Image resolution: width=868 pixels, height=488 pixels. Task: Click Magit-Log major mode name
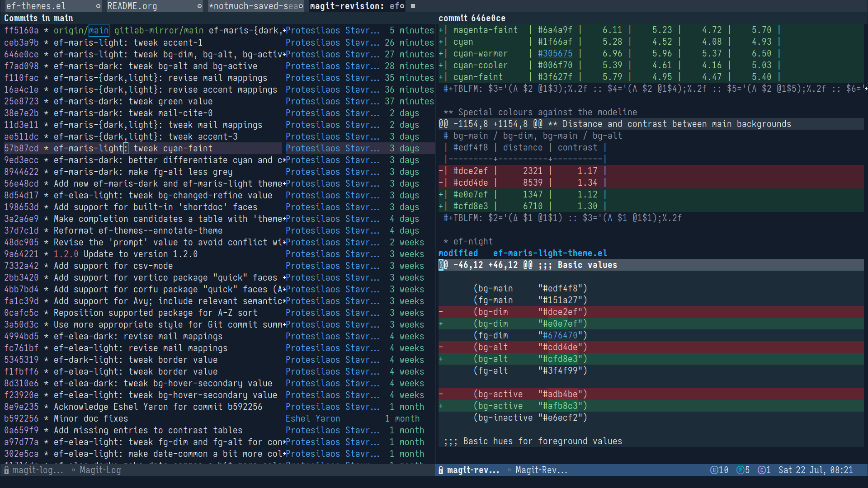point(100,470)
